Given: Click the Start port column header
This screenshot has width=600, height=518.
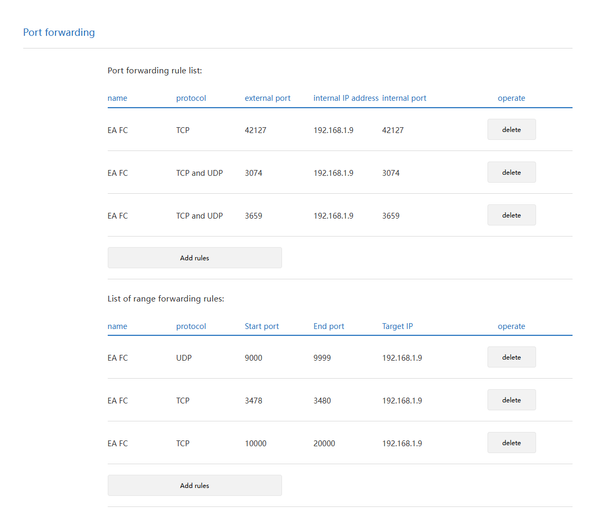Looking at the screenshot, I should (x=262, y=326).
